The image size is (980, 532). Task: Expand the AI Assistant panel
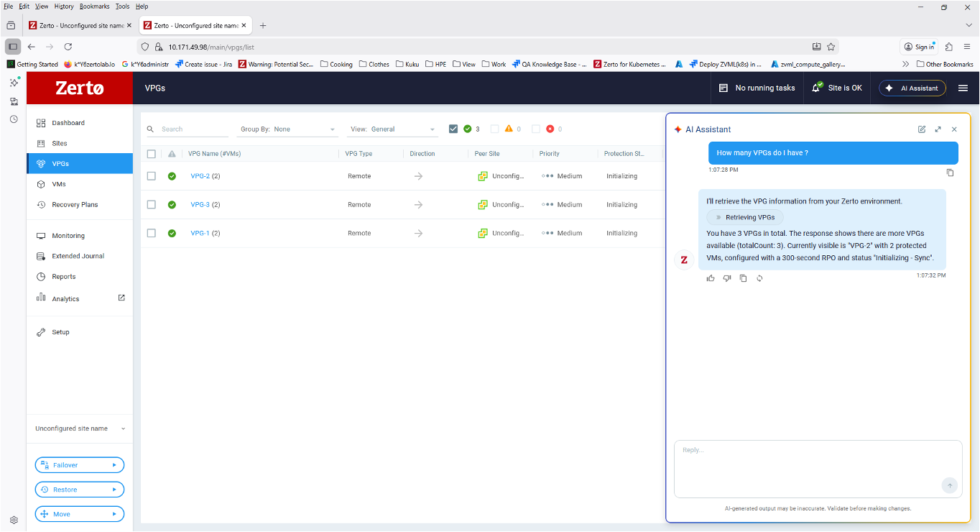(x=938, y=129)
